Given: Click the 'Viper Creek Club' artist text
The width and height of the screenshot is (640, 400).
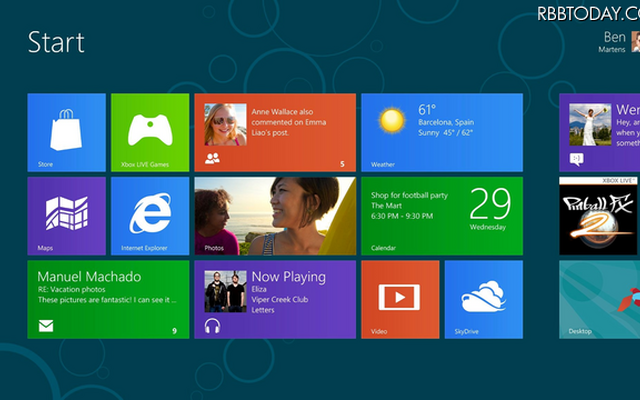Looking at the screenshot, I should 280,300.
